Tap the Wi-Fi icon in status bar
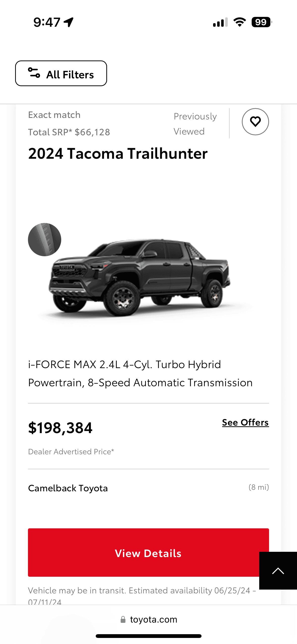297x644 pixels. [240, 22]
